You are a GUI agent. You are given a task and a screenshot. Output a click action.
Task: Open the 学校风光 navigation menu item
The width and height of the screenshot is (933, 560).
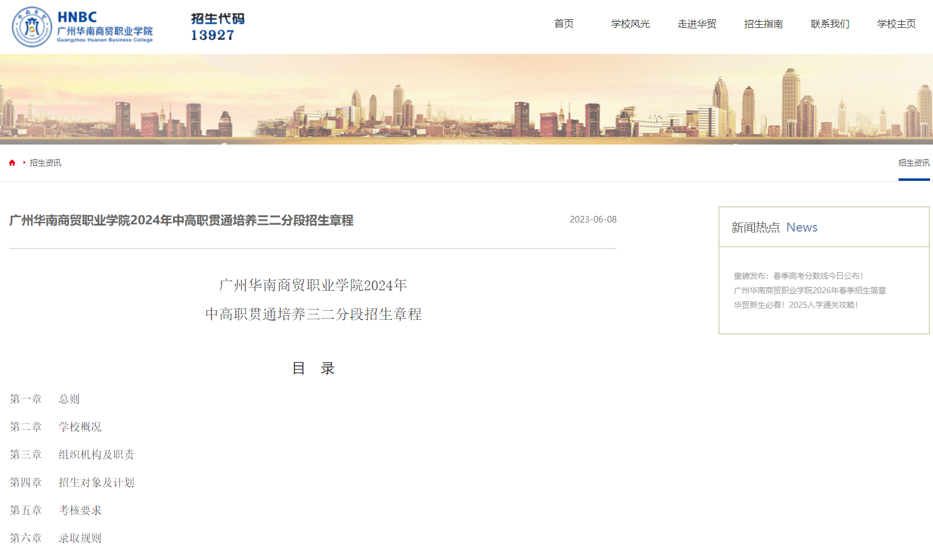(x=630, y=24)
